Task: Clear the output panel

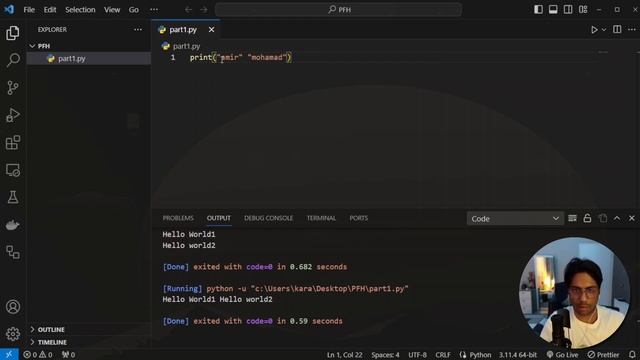Action: click(572, 218)
